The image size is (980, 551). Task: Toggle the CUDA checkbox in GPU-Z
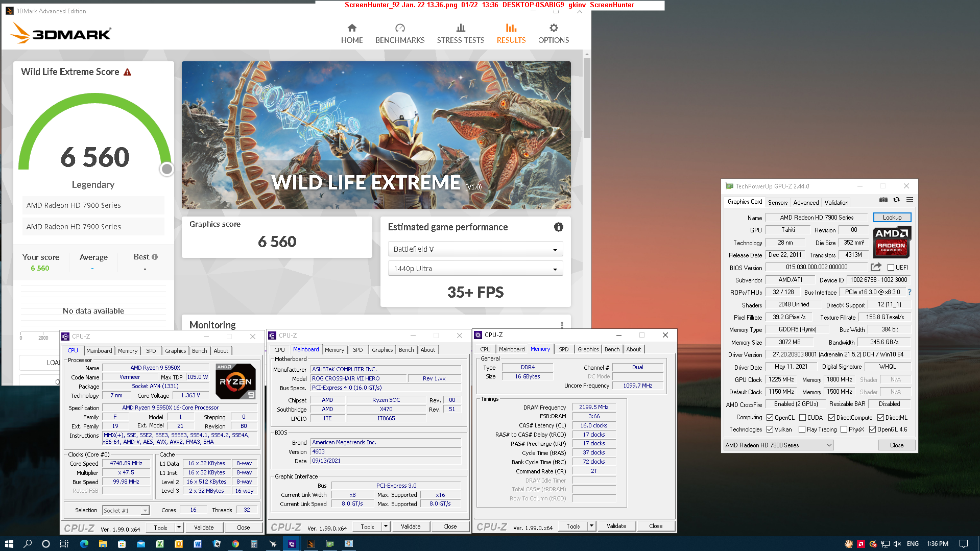pyautogui.click(x=802, y=418)
